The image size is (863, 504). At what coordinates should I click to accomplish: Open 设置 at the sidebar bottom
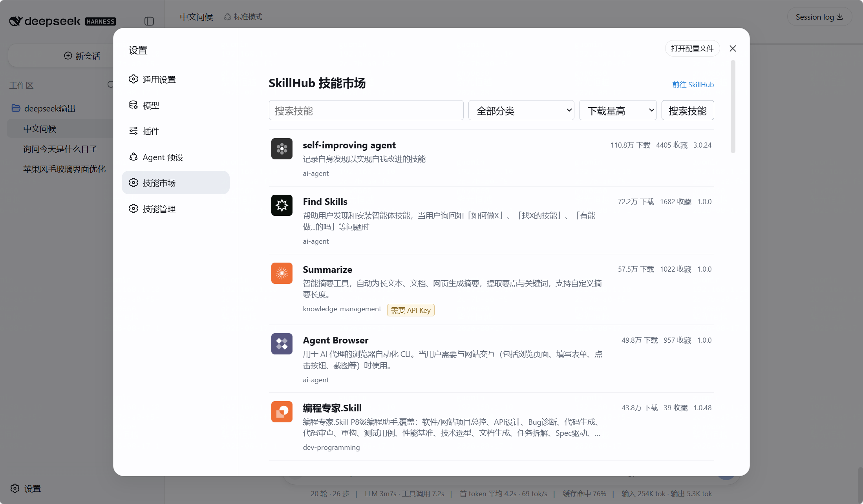[x=26, y=488]
